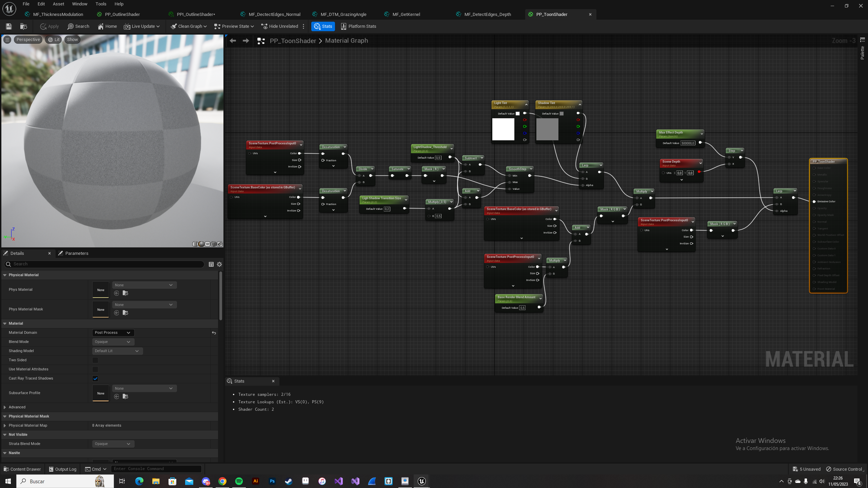868x488 pixels.
Task: Open the Preview State dropdown
Action: pyautogui.click(x=234, y=26)
